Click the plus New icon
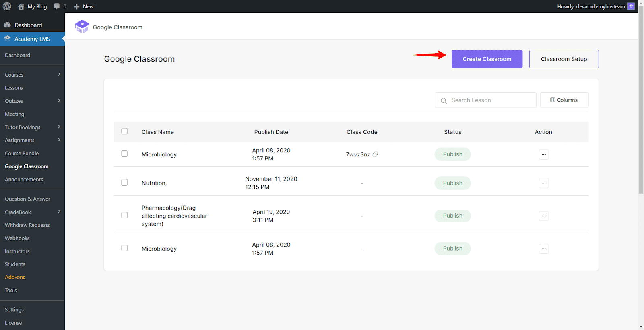Viewport: 644px width, 330px height. click(x=76, y=7)
